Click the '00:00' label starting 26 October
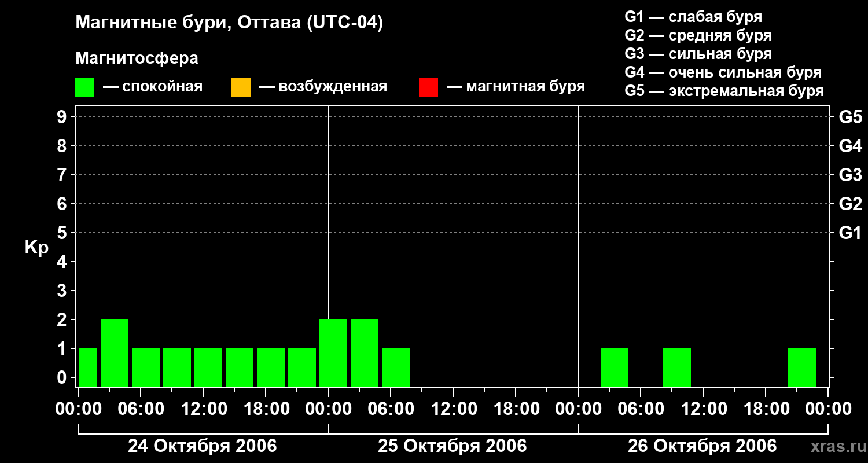868x463 pixels. [x=578, y=409]
